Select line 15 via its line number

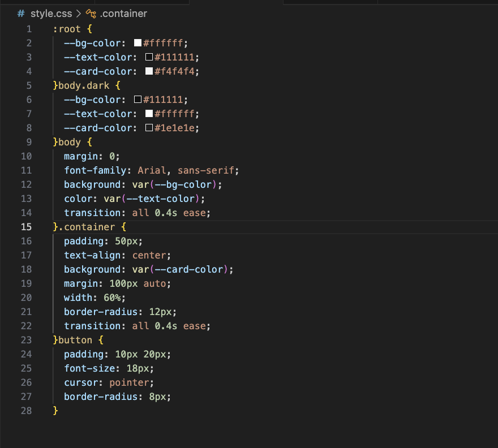(26, 227)
